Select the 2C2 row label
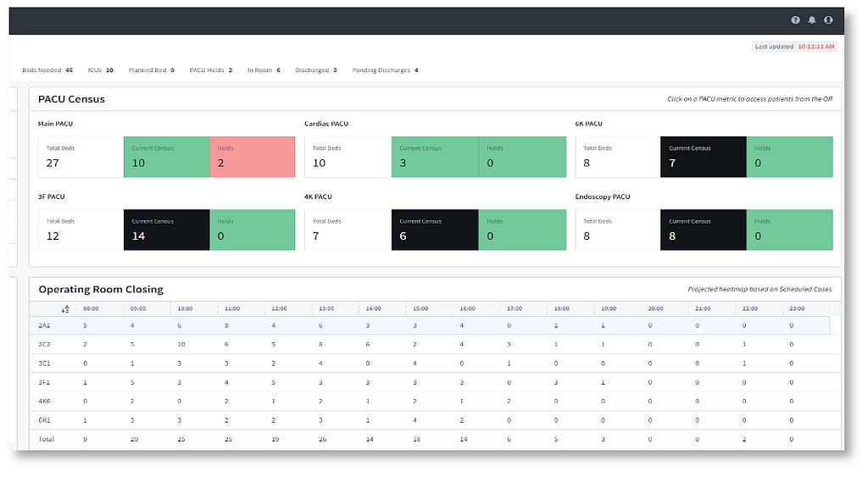 pyautogui.click(x=44, y=344)
